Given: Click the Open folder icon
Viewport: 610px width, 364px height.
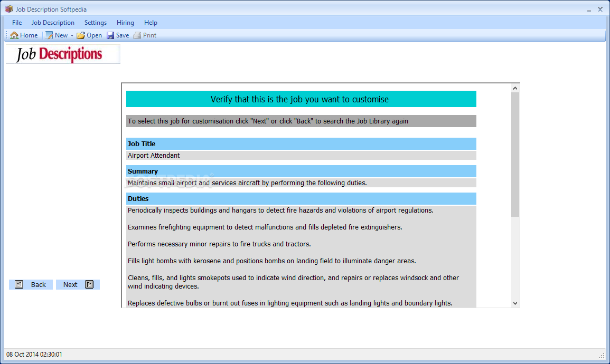Looking at the screenshot, I should click(x=80, y=35).
